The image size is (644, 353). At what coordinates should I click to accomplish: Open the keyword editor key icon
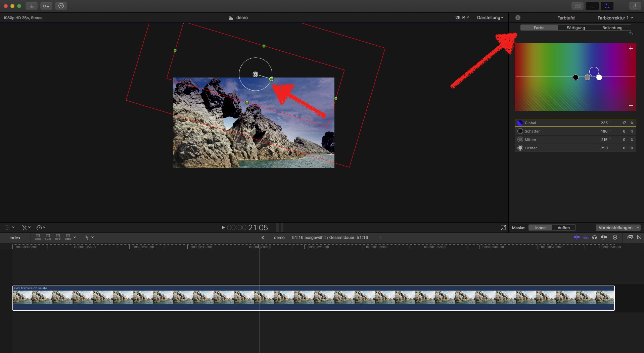(46, 6)
